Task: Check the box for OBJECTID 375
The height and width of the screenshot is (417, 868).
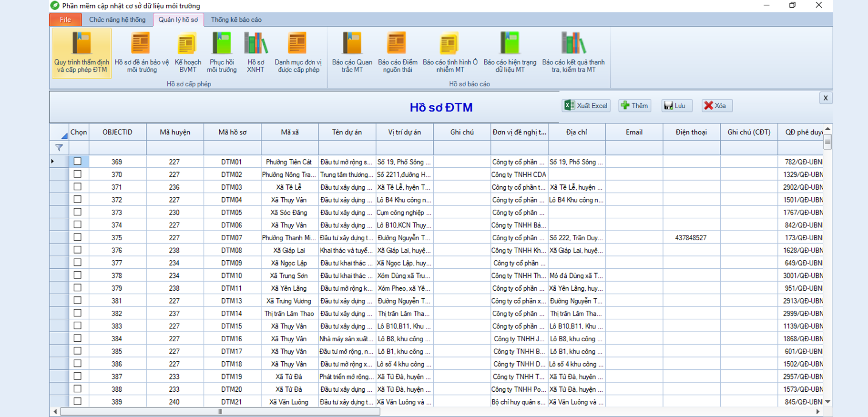Action: pos(78,237)
